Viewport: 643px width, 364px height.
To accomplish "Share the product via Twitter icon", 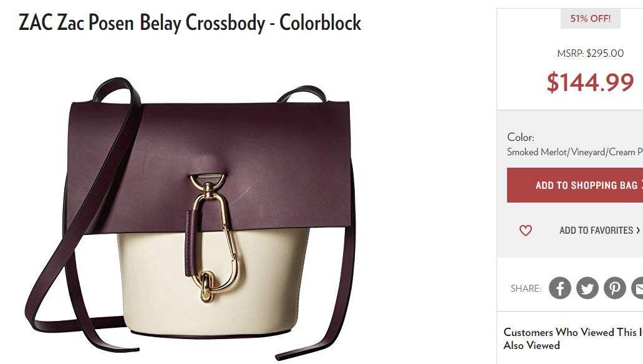I will coord(587,288).
